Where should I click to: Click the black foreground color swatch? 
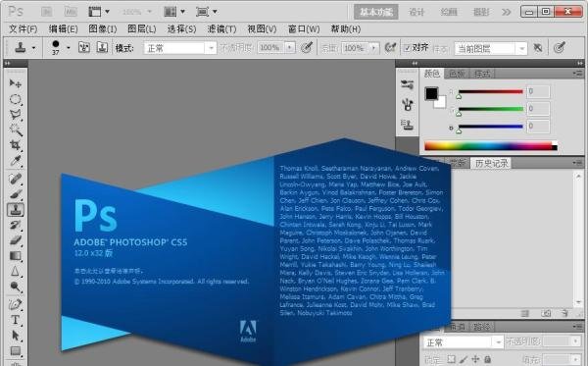pyautogui.click(x=431, y=93)
